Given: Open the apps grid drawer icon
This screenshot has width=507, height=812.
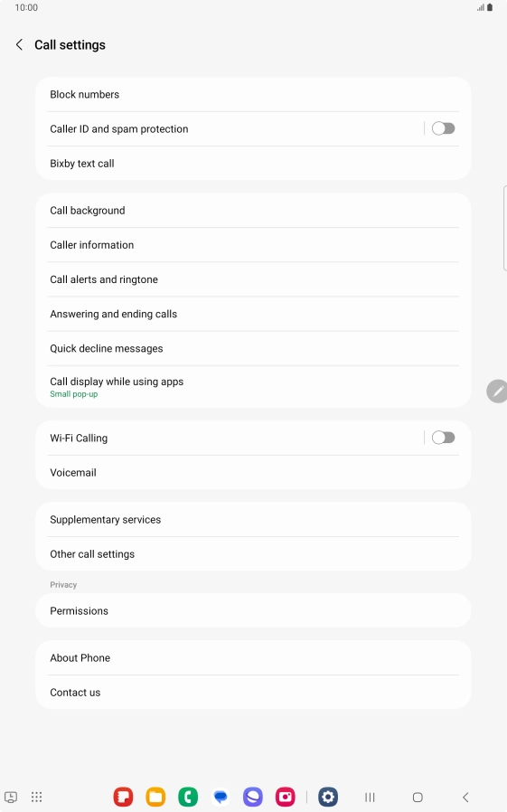Looking at the screenshot, I should coord(36,797).
